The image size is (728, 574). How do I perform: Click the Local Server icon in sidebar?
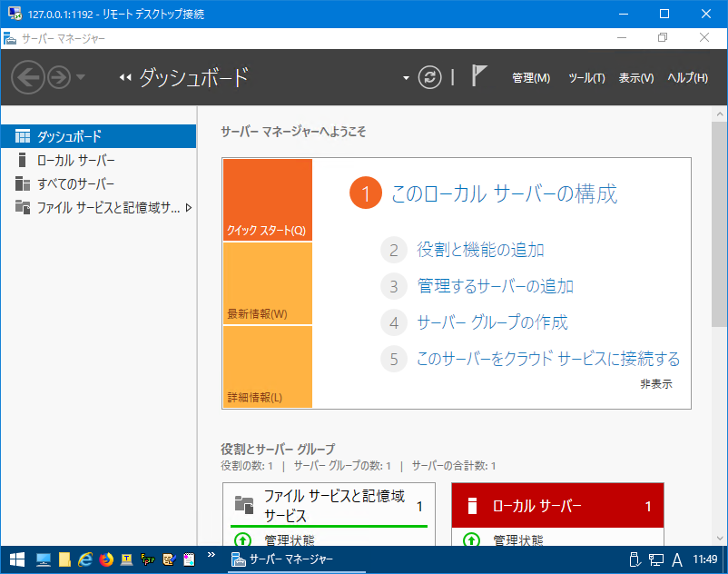click(22, 160)
